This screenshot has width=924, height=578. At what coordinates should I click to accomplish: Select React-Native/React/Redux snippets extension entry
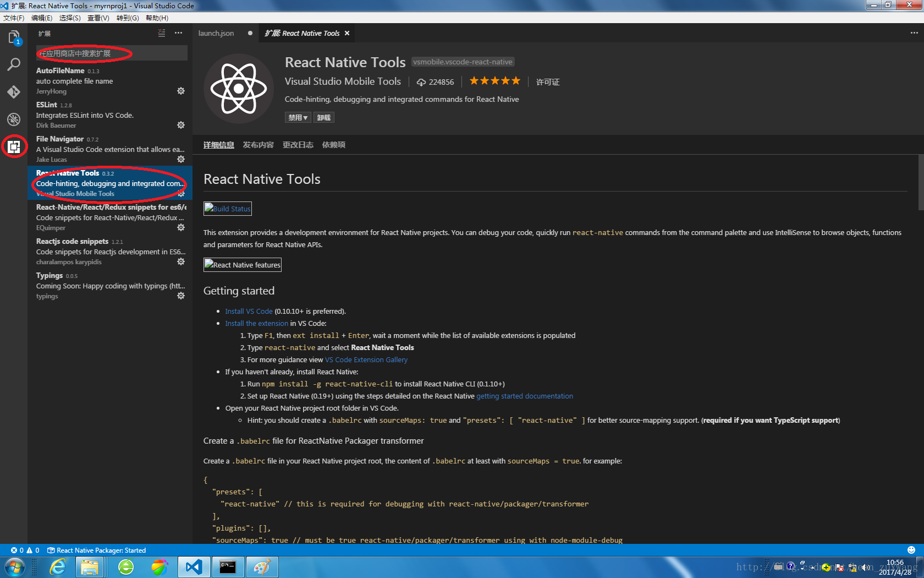[x=110, y=217]
